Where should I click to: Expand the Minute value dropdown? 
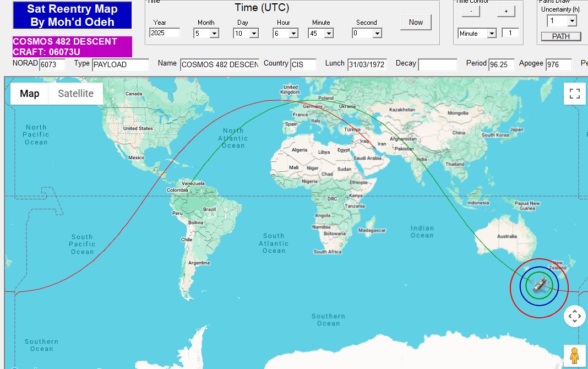pyautogui.click(x=328, y=34)
